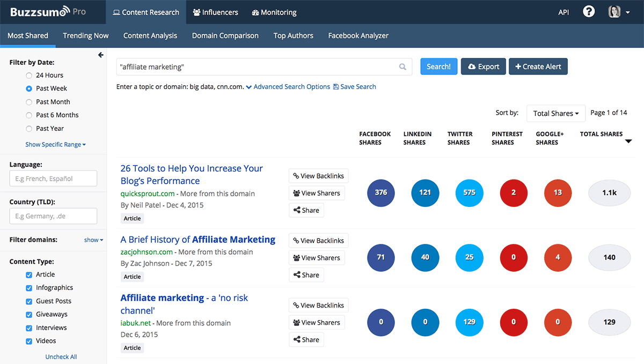This screenshot has height=364, width=644.
Task: Click the Export button
Action: pos(484,66)
